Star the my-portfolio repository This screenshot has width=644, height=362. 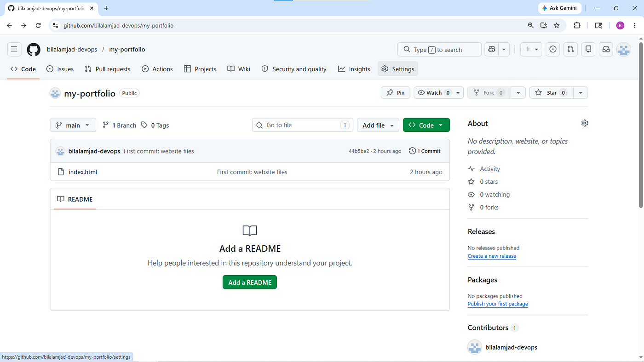[x=552, y=92]
